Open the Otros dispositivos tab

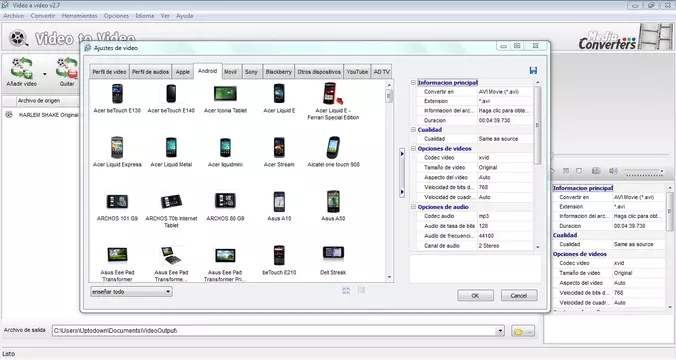(319, 72)
